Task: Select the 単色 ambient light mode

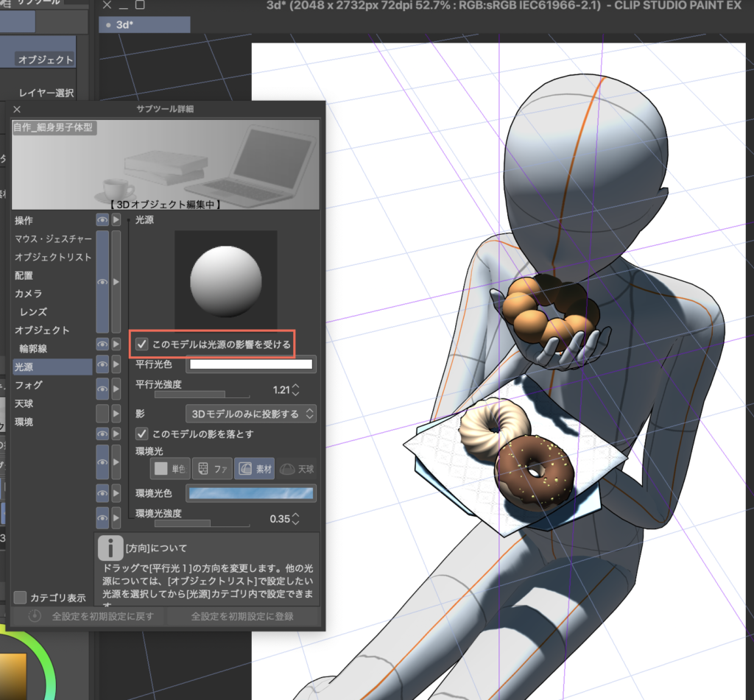Action: [x=171, y=468]
